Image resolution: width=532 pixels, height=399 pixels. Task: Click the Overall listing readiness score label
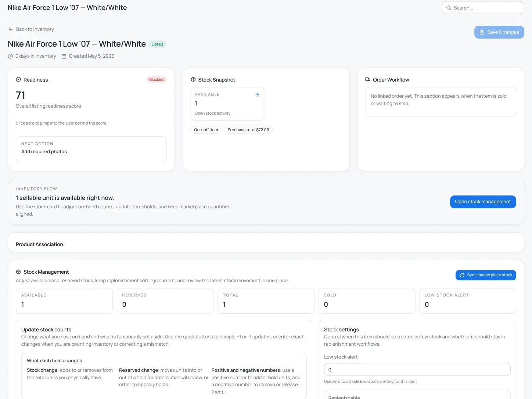pos(48,106)
